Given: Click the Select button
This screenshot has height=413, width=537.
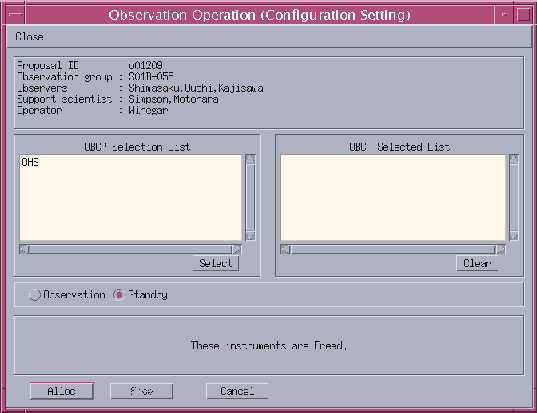Looking at the screenshot, I should pos(216,263).
